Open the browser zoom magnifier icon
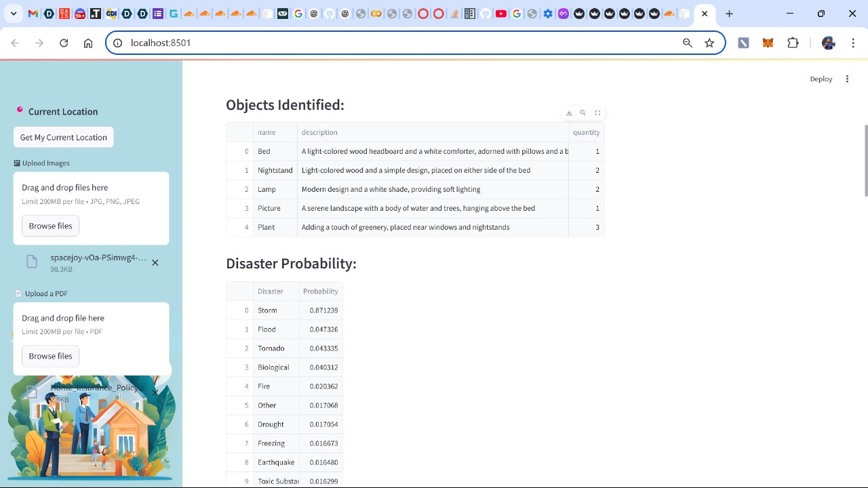Viewport: 868px width, 488px height. 688,43
